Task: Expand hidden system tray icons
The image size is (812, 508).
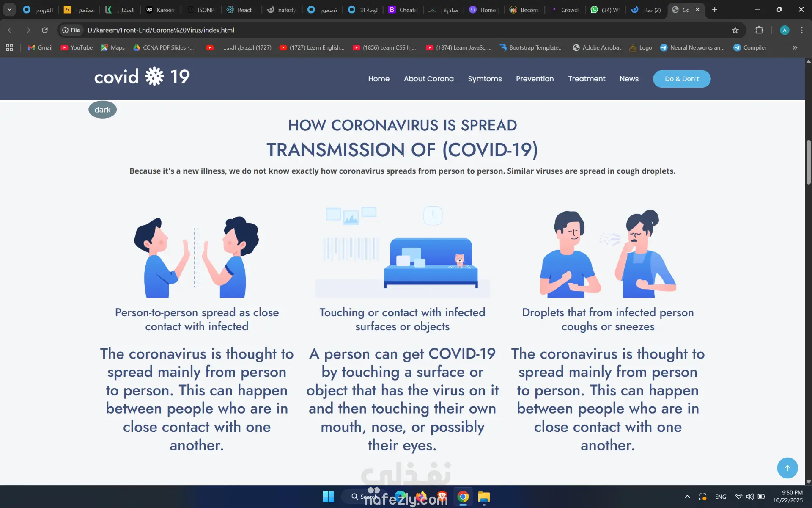Action: tap(687, 497)
